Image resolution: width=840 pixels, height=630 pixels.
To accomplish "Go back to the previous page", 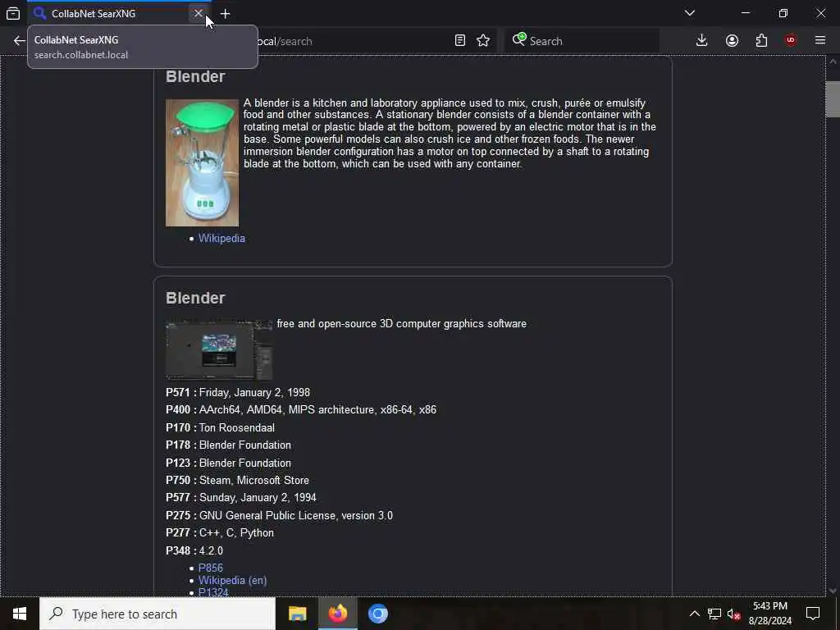I will [x=20, y=41].
